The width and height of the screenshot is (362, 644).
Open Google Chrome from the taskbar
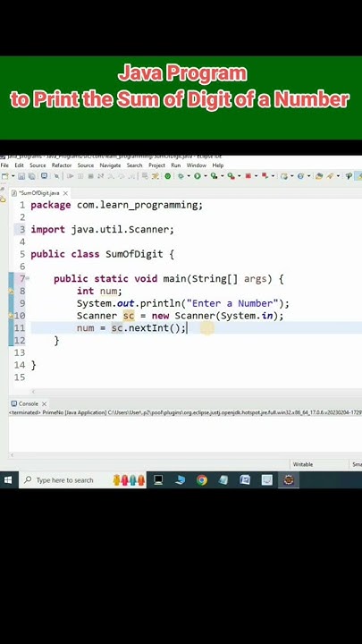[x=201, y=479]
